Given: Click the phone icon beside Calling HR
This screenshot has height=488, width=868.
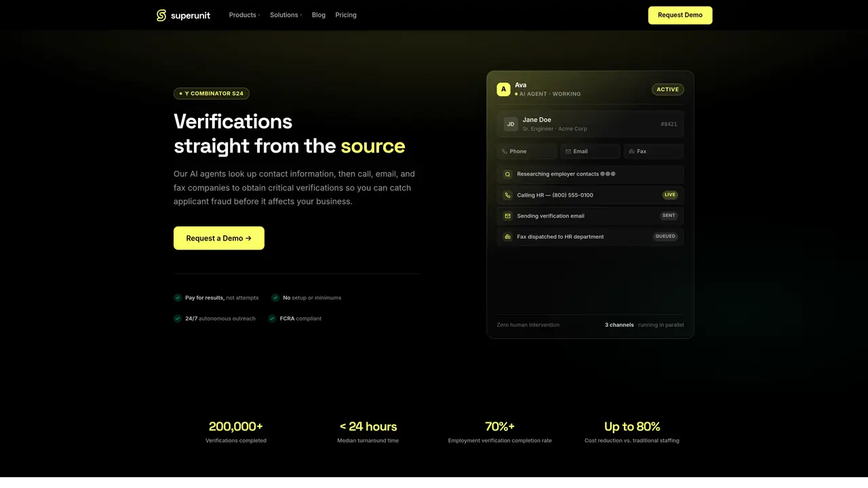Looking at the screenshot, I should click(507, 195).
